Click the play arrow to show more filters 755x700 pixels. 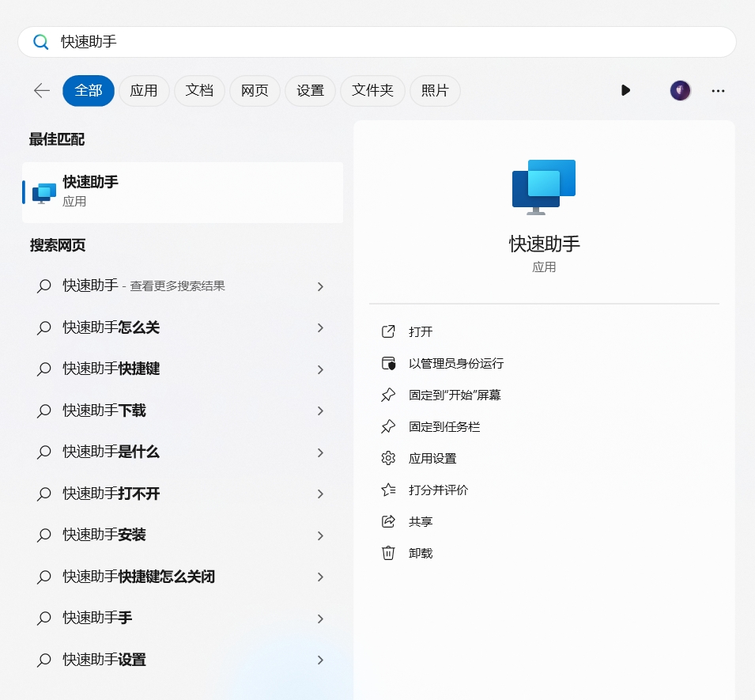coord(625,91)
